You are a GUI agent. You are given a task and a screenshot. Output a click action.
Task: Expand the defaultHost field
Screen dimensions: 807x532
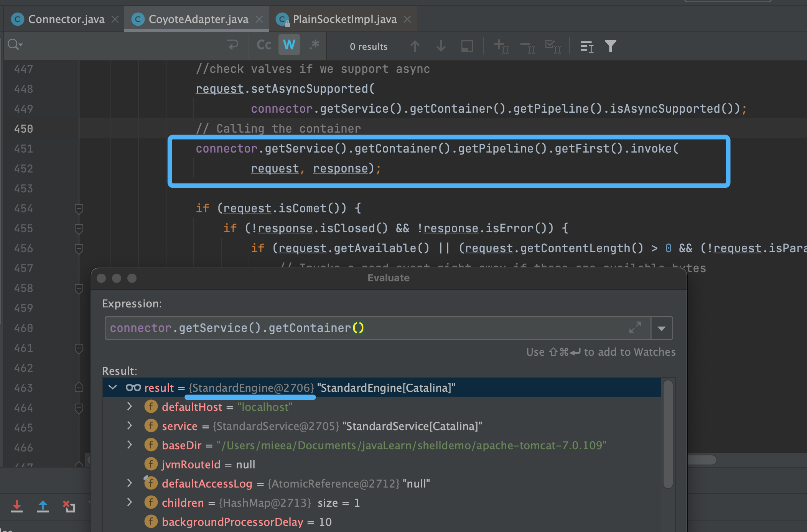tap(130, 406)
